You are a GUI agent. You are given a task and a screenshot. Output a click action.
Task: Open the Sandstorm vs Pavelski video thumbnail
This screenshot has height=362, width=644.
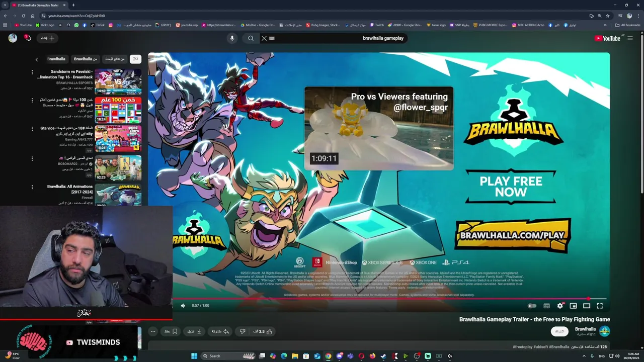pos(118,81)
